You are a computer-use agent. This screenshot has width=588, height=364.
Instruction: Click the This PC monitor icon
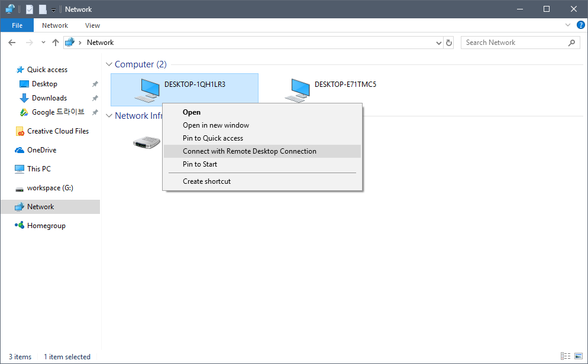20,169
